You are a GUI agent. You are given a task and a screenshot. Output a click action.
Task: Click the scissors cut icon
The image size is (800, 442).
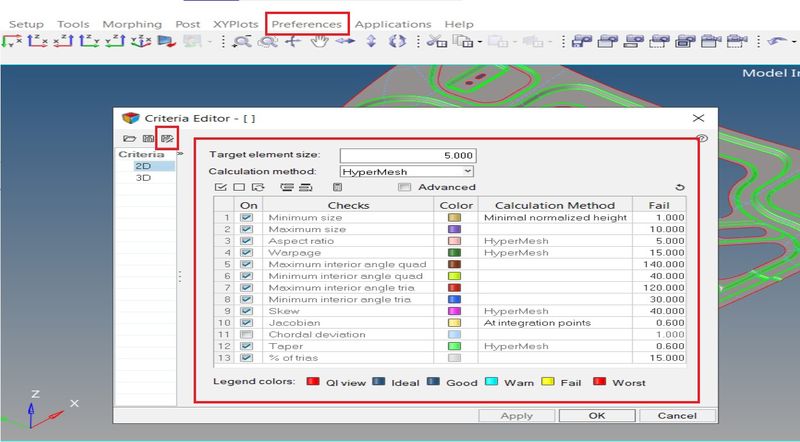click(x=436, y=41)
